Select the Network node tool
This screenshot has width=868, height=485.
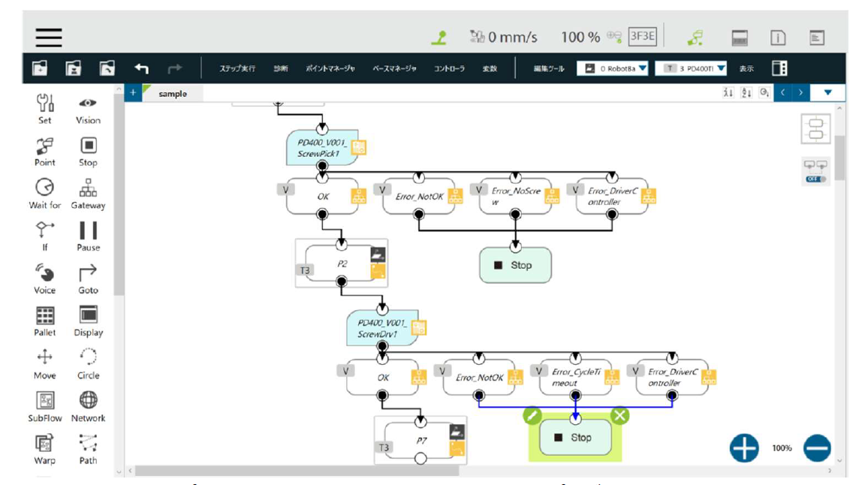(x=88, y=407)
